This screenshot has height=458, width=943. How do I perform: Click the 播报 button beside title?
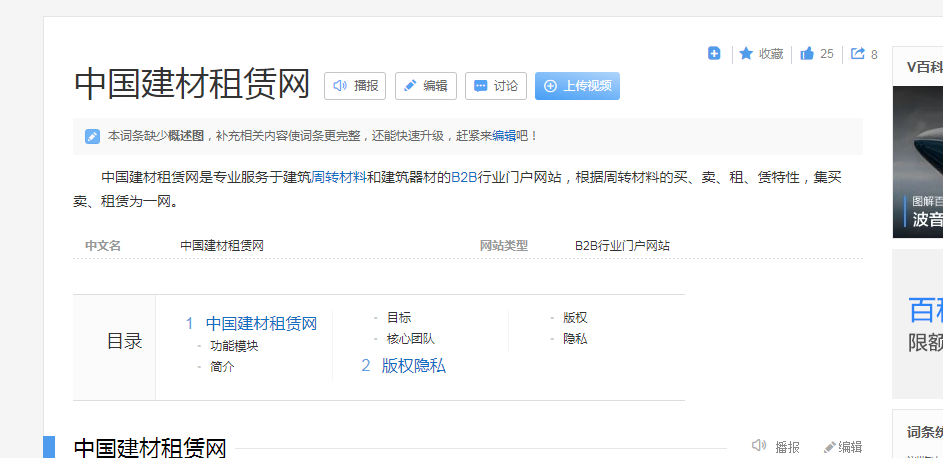pyautogui.click(x=355, y=86)
